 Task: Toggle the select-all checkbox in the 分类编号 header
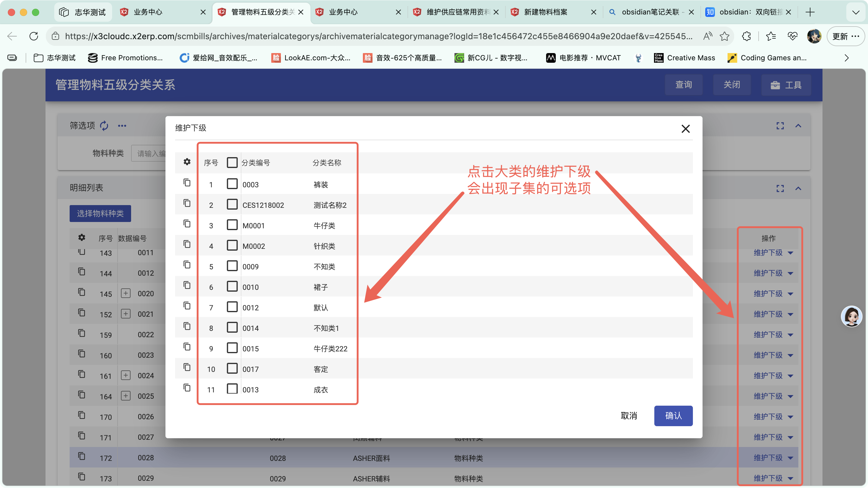pyautogui.click(x=232, y=163)
